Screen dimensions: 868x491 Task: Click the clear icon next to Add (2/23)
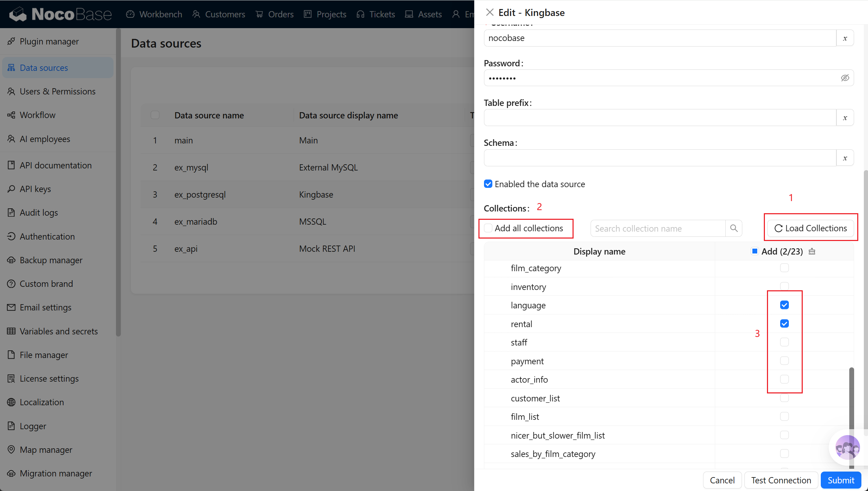[812, 251]
